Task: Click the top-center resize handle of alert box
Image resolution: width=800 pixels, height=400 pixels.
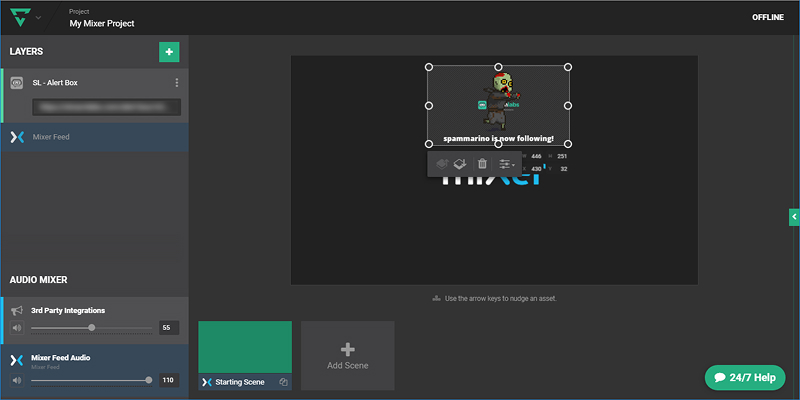Action: pos(498,67)
